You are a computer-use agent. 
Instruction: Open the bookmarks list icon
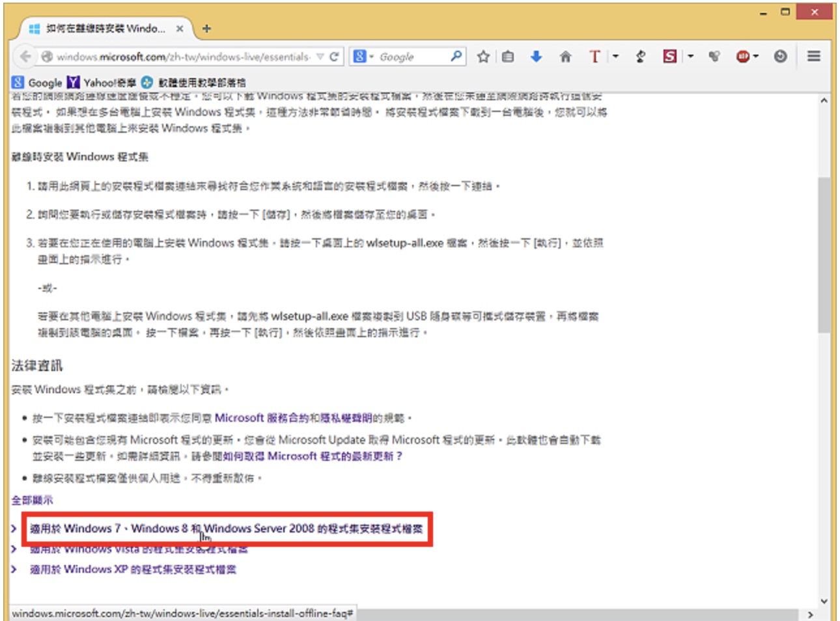[508, 57]
